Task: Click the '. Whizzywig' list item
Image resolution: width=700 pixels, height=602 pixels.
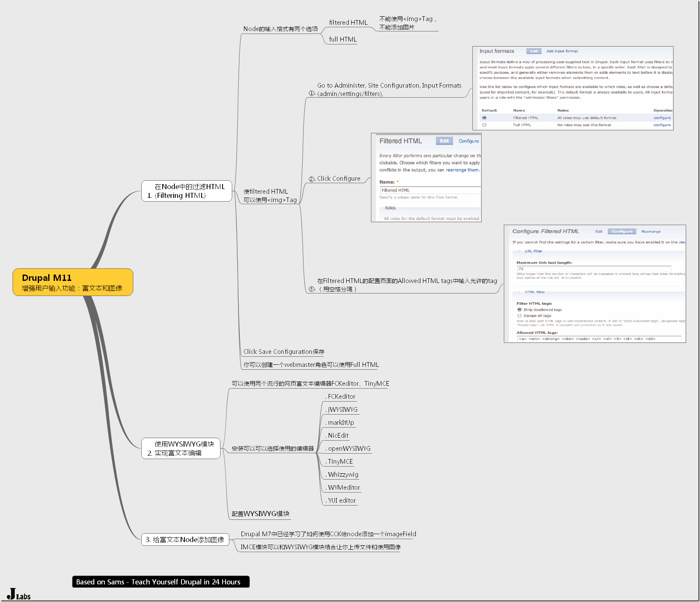Action: point(342,475)
